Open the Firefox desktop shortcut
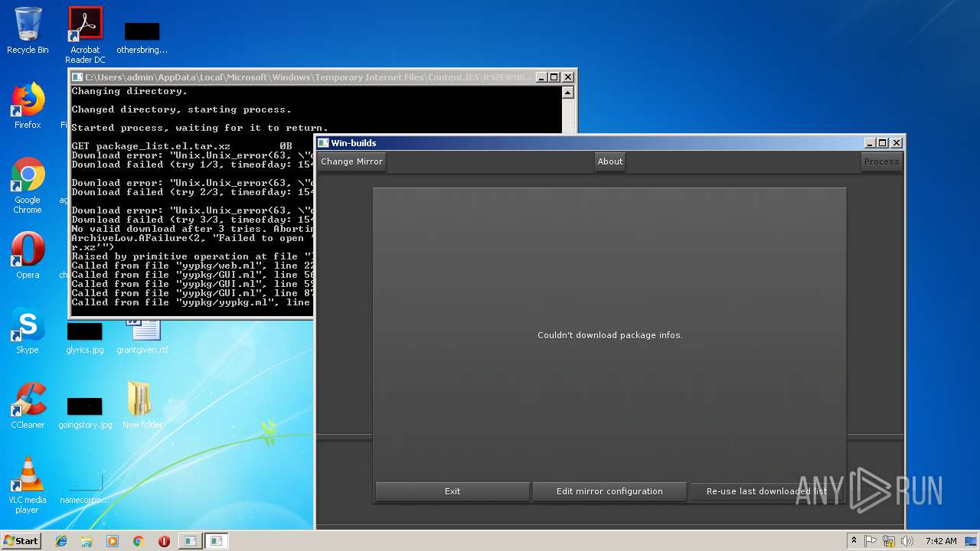The width and height of the screenshot is (980, 551). coord(28,106)
